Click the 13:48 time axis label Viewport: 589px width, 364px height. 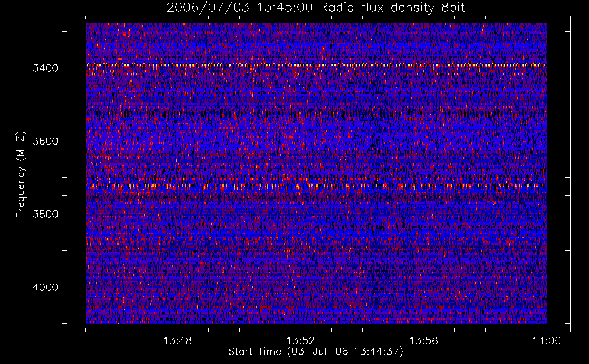[x=178, y=341]
